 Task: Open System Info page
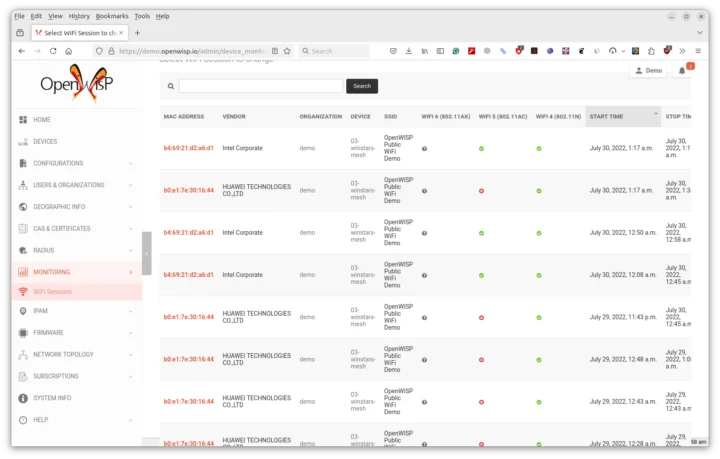[51, 398]
